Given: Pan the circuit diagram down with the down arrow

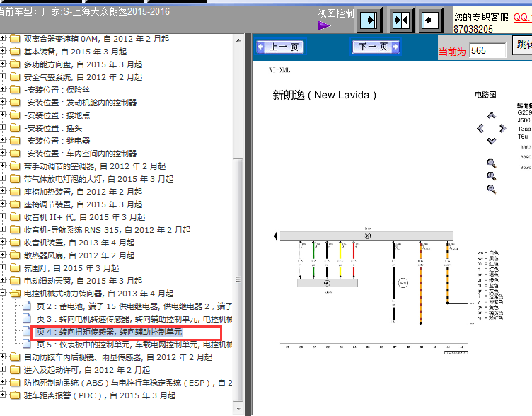Looking at the screenshot, I should pyautogui.click(x=491, y=141).
